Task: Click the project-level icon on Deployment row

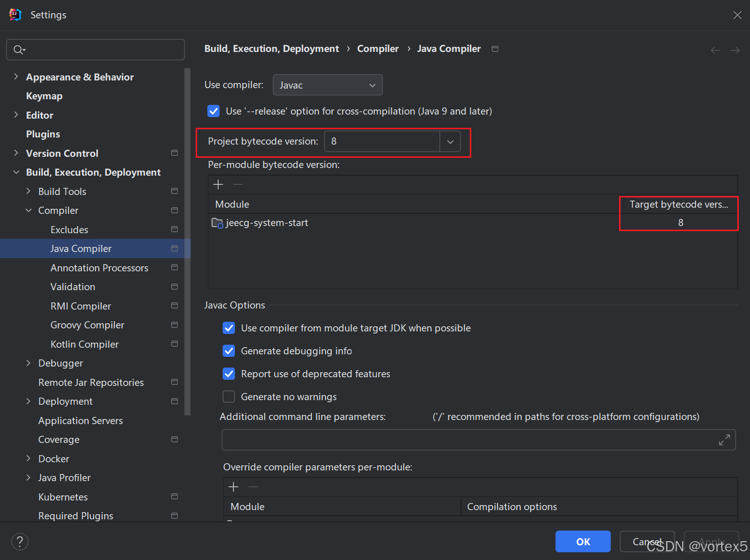Action: click(174, 401)
